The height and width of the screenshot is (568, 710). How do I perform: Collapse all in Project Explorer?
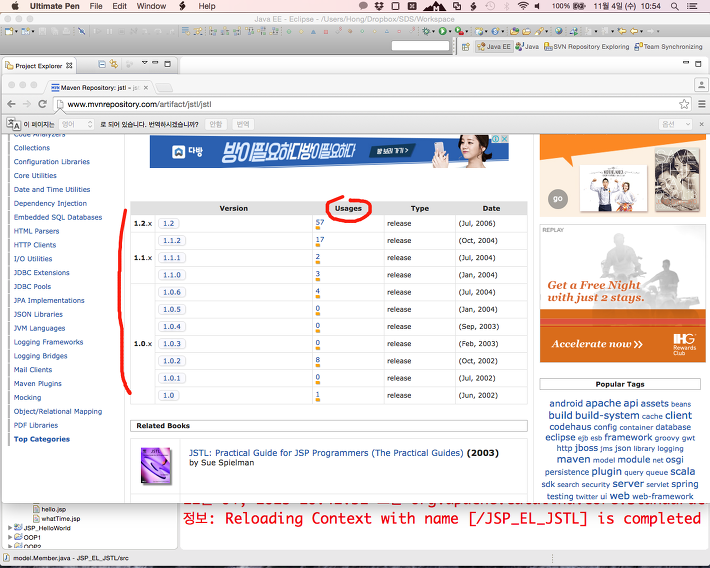tap(102, 64)
